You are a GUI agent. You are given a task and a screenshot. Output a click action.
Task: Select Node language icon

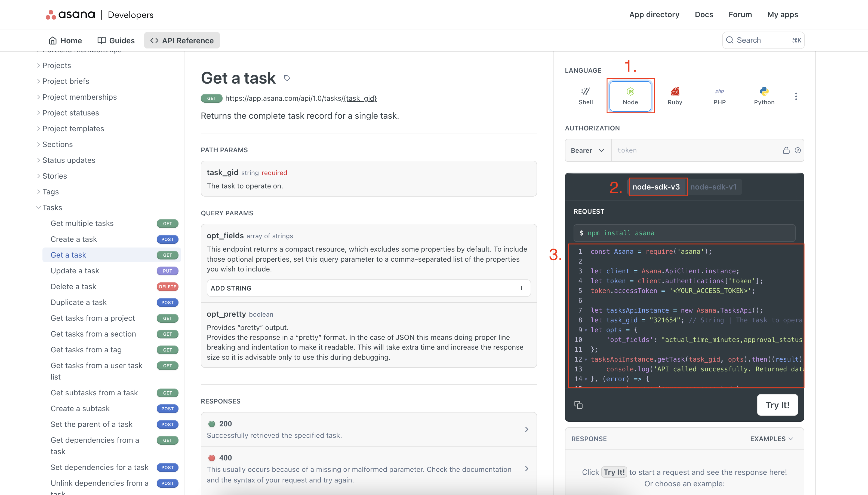pos(630,96)
